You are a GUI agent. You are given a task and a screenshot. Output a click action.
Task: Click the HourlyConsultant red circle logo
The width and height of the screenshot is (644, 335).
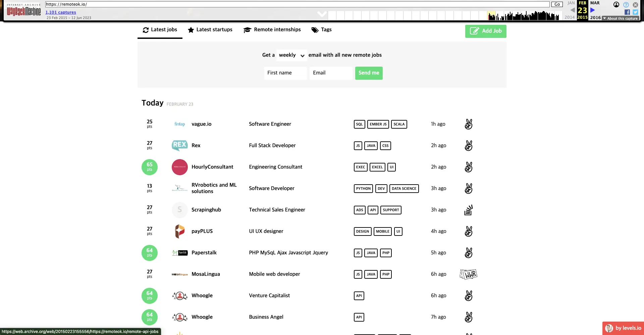(180, 167)
